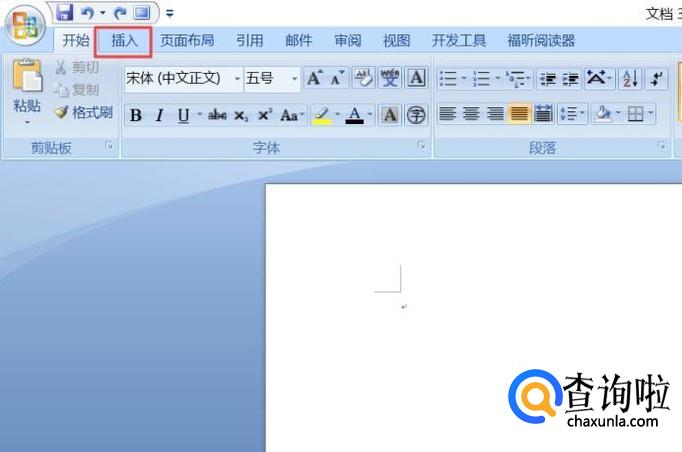Open the enclosed character 字 tool

(416, 115)
